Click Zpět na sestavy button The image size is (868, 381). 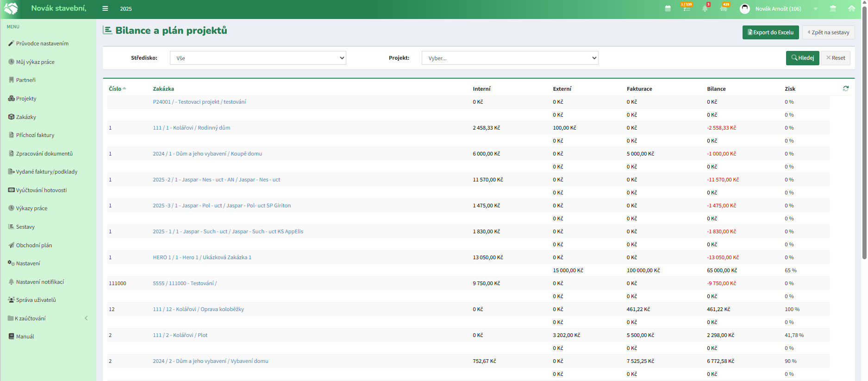(x=828, y=32)
